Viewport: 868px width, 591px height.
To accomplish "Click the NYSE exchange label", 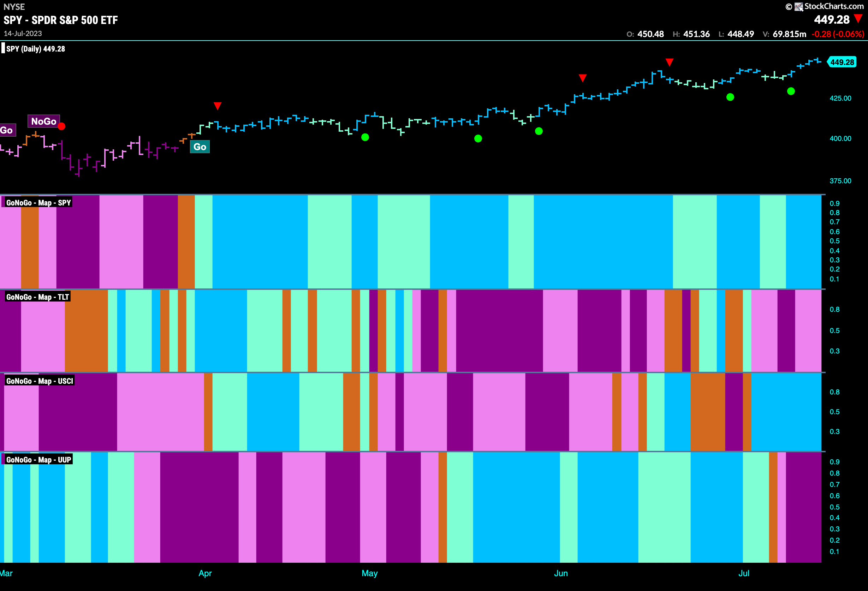I will 14,7.
